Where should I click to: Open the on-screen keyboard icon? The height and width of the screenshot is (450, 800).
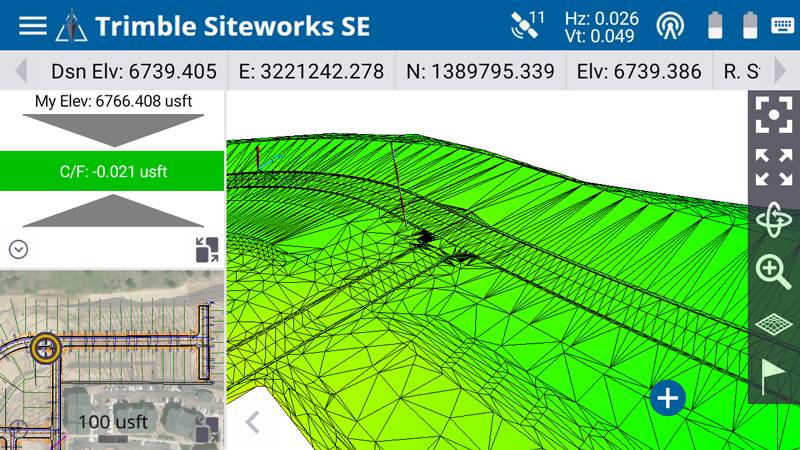pos(782,26)
